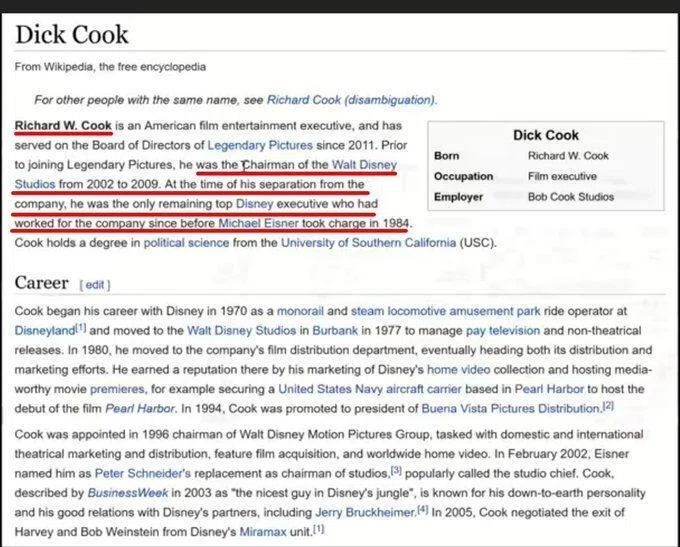Viewport: 680px width, 547px height.
Task: Open citation [4] after Jerry Bruckheimer
Action: tap(423, 510)
